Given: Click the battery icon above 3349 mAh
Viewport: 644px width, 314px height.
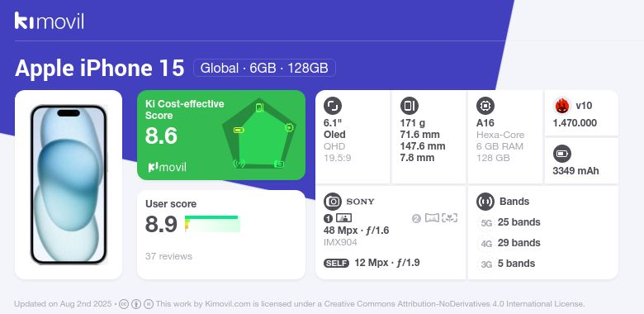Looking at the screenshot, I should [562, 155].
